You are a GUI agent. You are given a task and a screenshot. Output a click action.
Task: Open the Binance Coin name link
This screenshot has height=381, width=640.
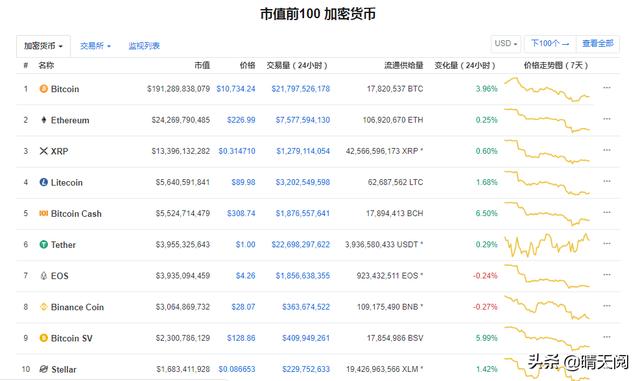[x=77, y=307]
